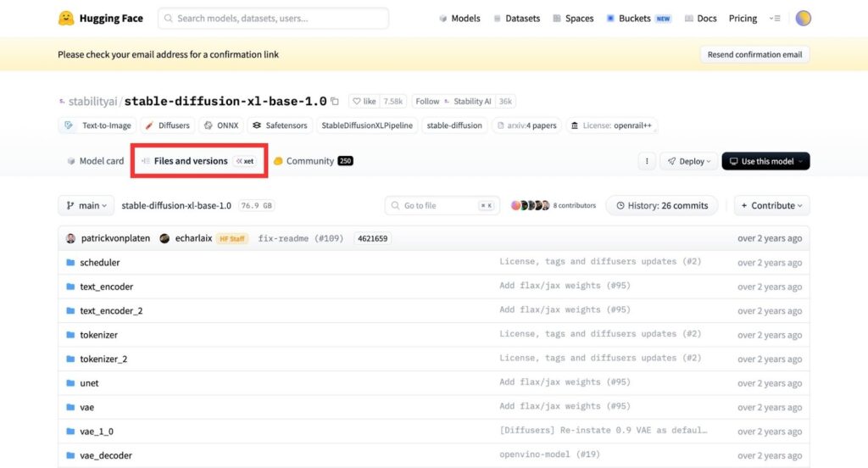Copy the model name using copy icon
Viewport: 868px width, 468px height.
[335, 102]
